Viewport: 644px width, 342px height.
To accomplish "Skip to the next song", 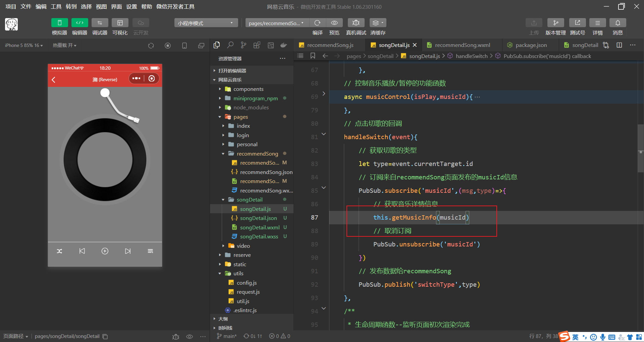I will tap(128, 251).
